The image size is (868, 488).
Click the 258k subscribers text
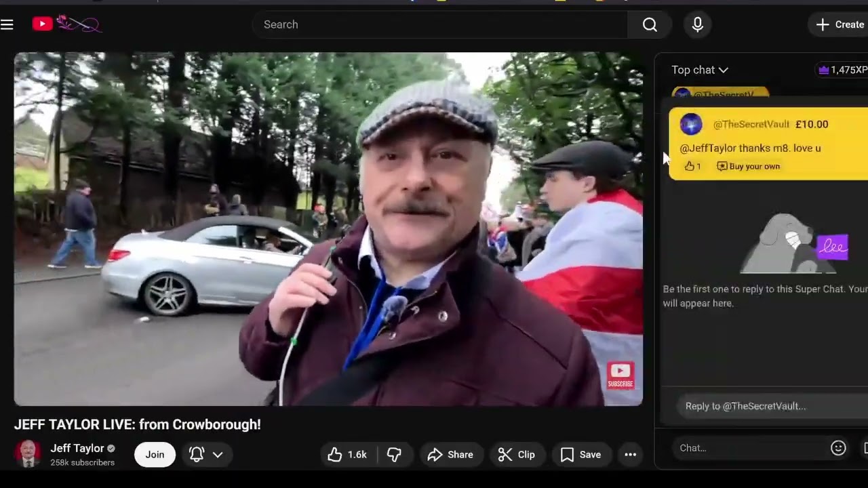(82, 462)
